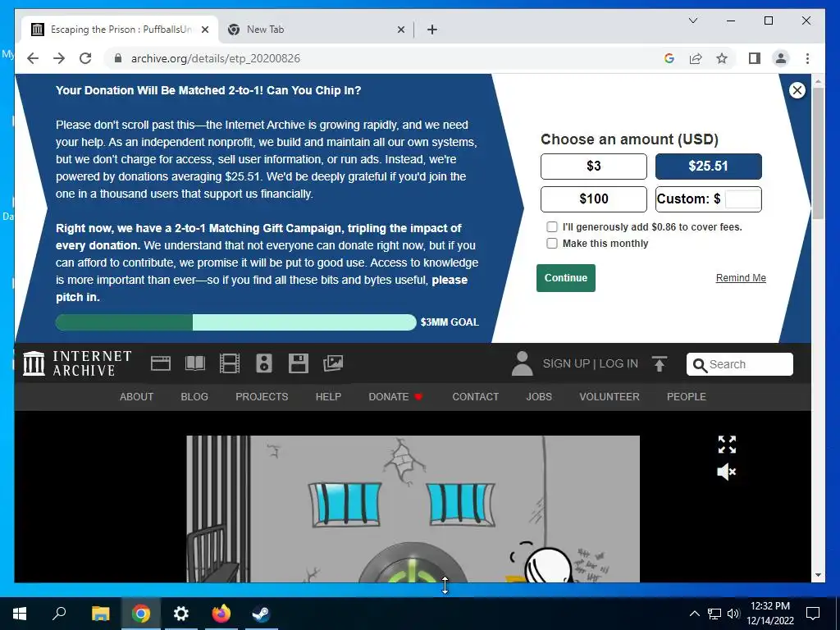Focus the Internet Archive Search box
This screenshot has width=840, height=630.
click(x=740, y=364)
